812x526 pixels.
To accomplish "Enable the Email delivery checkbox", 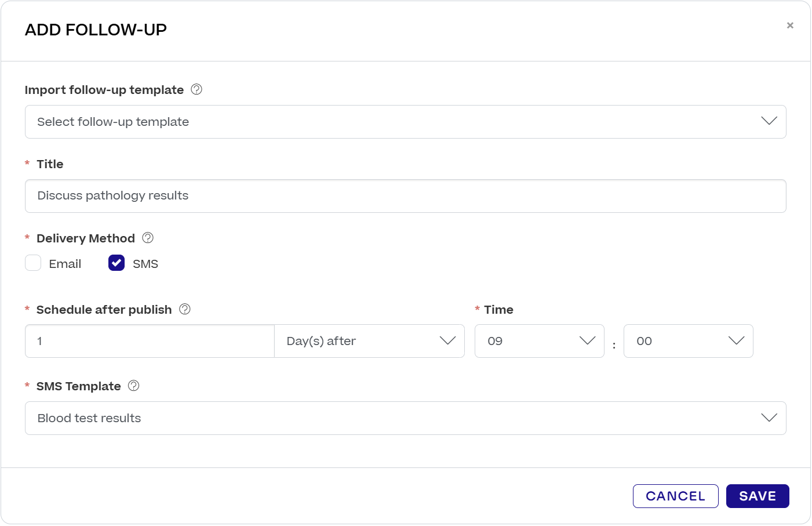I will click(x=33, y=263).
